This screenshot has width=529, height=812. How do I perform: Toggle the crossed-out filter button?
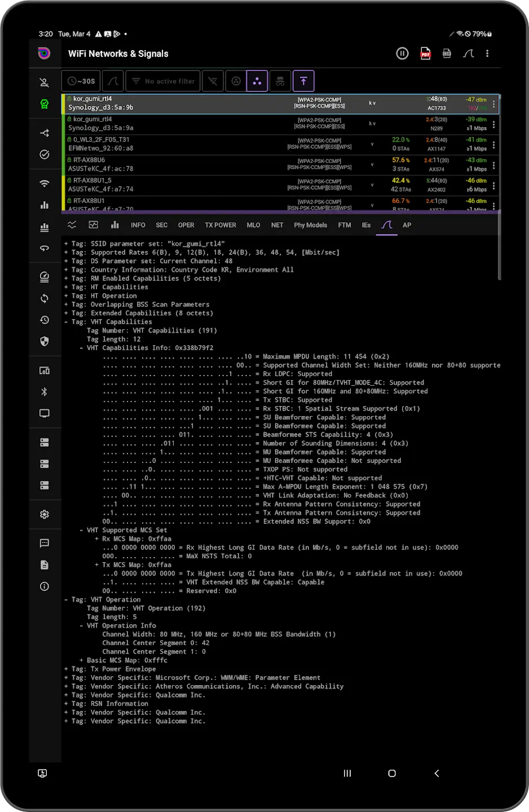pyautogui.click(x=213, y=81)
